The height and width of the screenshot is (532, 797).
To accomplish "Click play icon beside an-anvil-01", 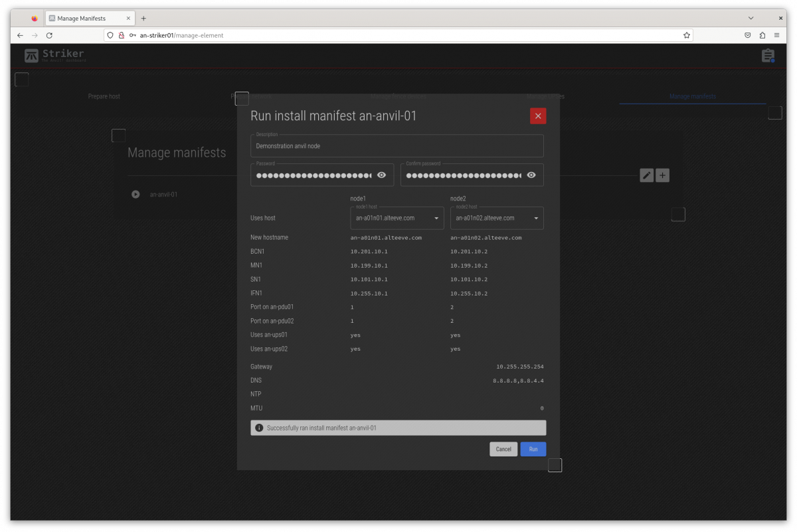I will coord(135,195).
